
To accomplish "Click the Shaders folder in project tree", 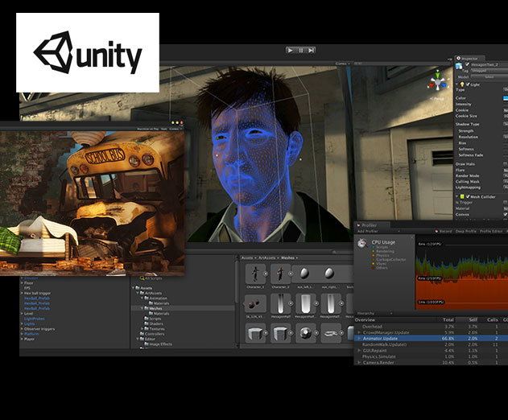I will 154,323.
